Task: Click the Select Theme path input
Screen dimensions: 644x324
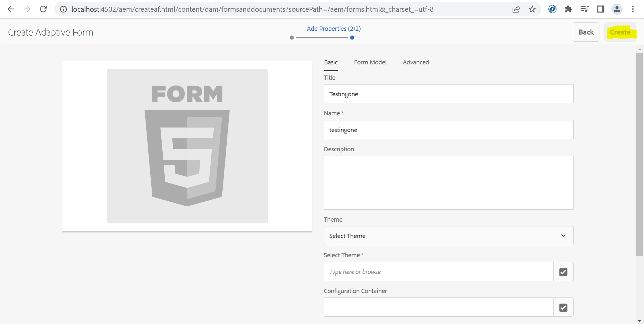Action: point(439,272)
